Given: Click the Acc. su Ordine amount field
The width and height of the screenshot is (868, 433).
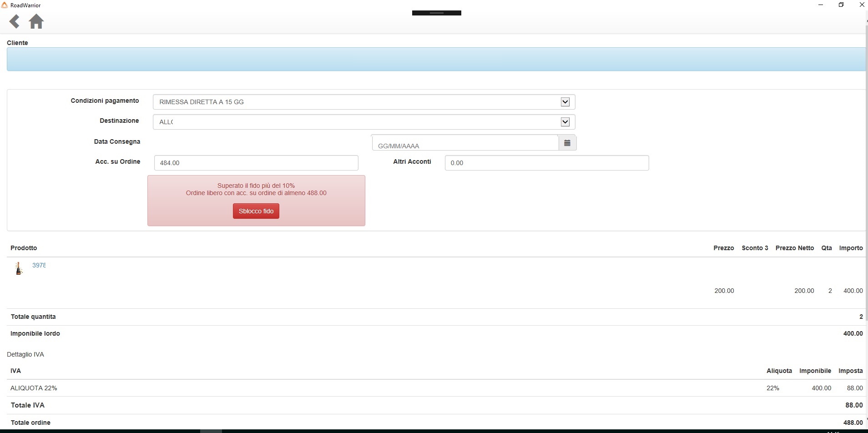Looking at the screenshot, I should [256, 163].
